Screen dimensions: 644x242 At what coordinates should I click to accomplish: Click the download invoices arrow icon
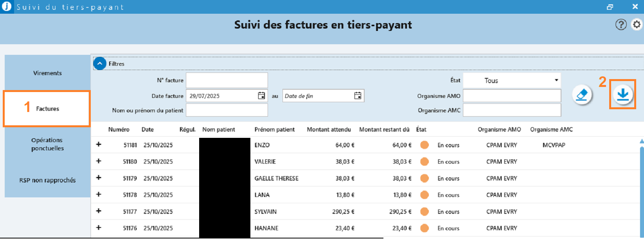point(622,95)
